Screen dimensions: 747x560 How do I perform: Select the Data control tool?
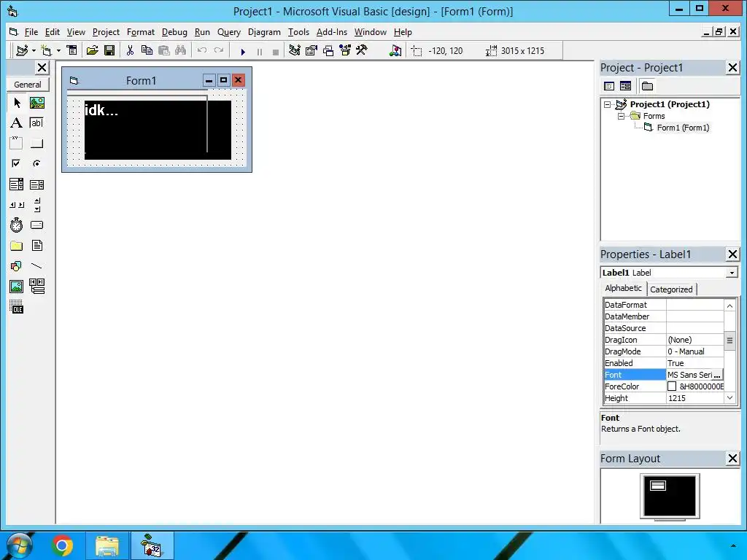coord(37,286)
